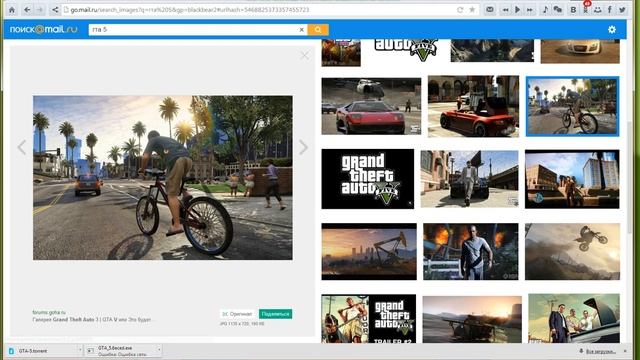Open the white GTA V logo thumbnail in top row

[x=406, y=51]
